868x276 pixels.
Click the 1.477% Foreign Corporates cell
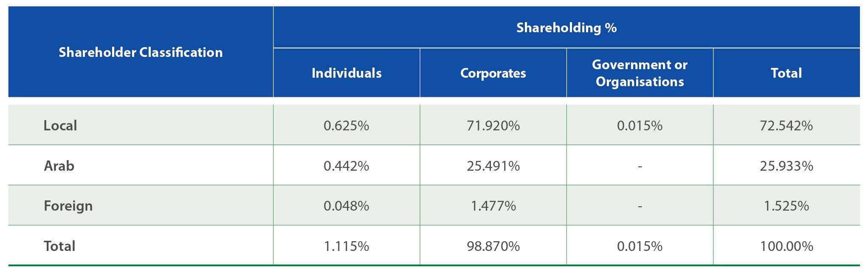493,206
